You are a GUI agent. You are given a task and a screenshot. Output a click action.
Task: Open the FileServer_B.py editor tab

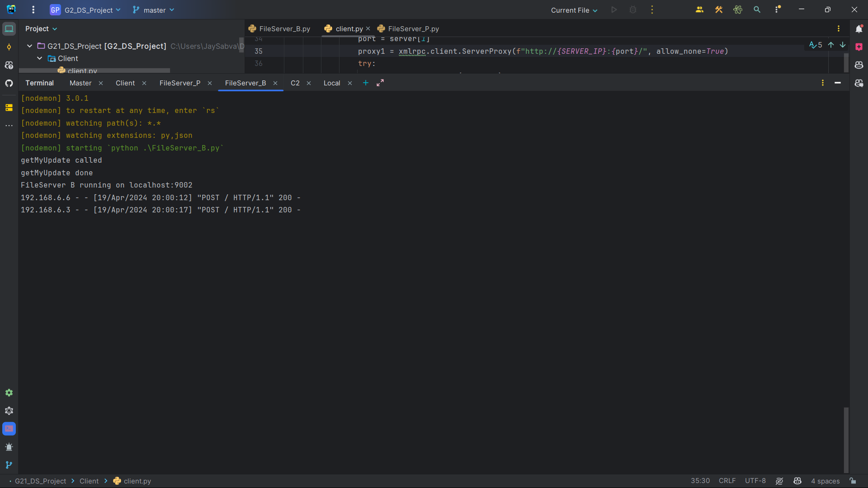click(284, 29)
